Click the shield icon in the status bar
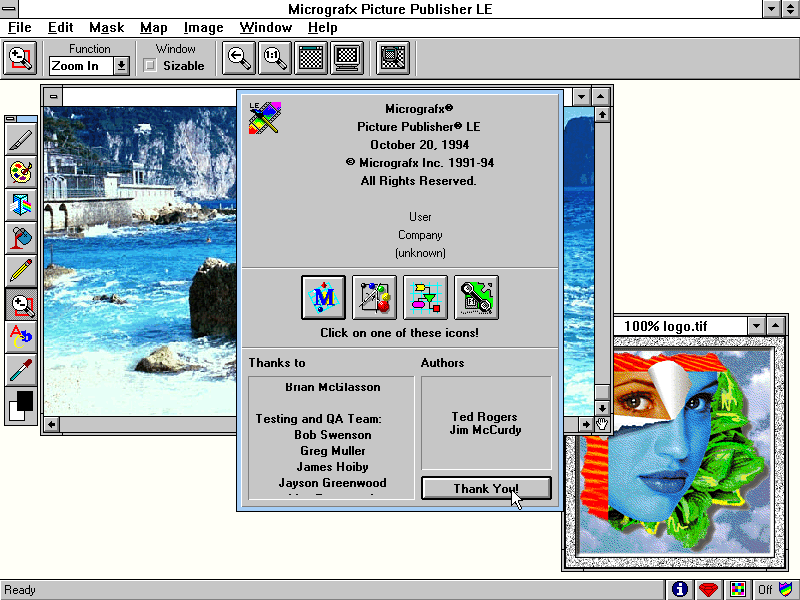 [x=786, y=590]
